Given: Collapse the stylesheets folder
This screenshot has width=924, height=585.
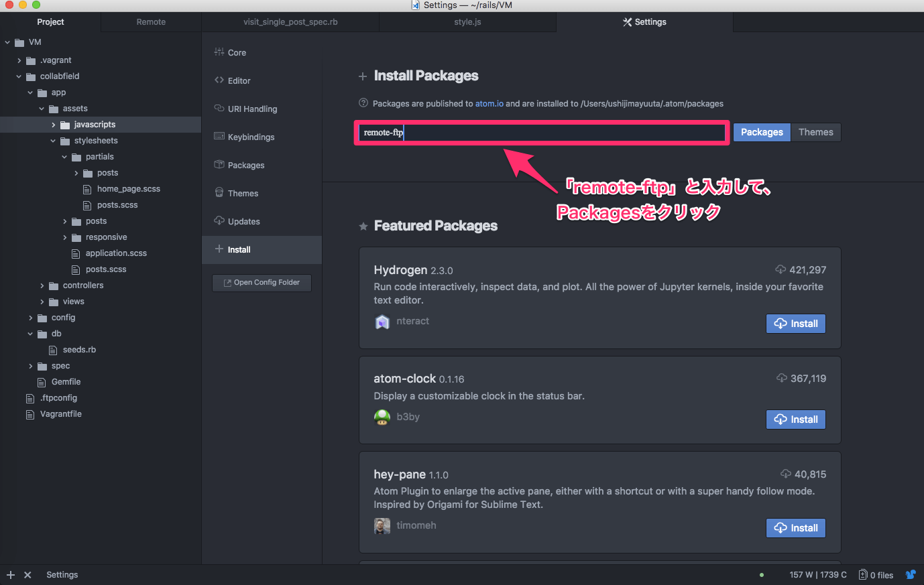Looking at the screenshot, I should [x=54, y=141].
